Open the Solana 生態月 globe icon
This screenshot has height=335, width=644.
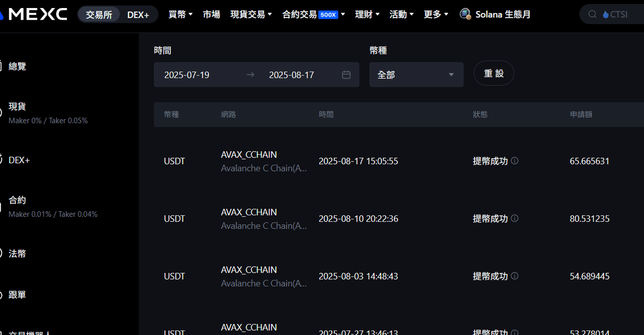465,14
